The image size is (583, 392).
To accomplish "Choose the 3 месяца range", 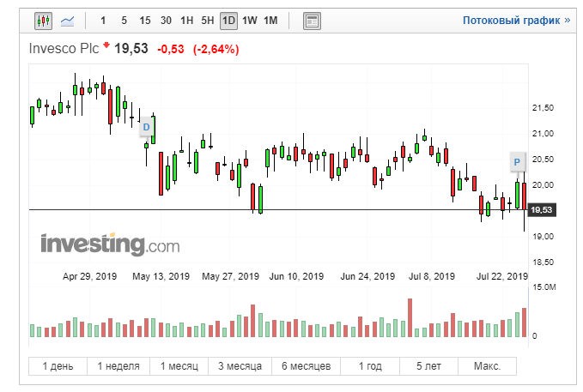I will [x=240, y=366].
